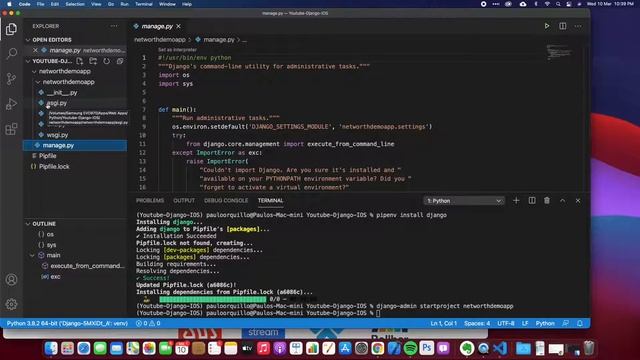This screenshot has height=360, width=640.
Task: Close manage.py in Open Editors list
Action: tap(36, 50)
